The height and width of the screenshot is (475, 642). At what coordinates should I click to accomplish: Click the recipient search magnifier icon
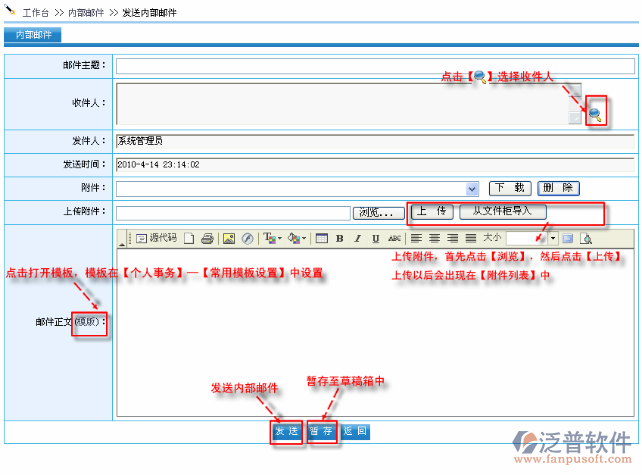point(594,115)
